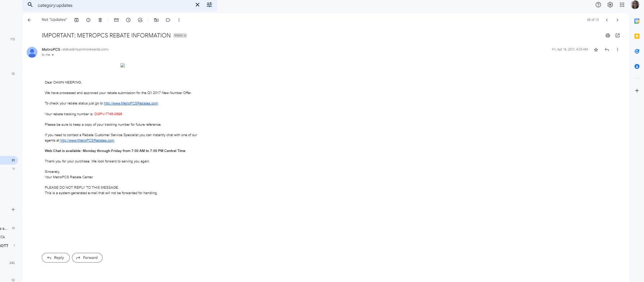Click the Not "Updates" button
644x282 pixels.
(54, 20)
